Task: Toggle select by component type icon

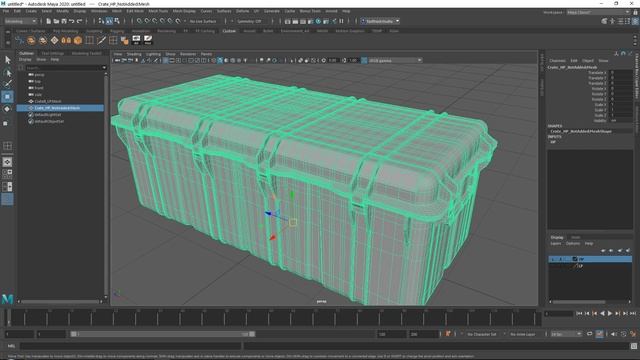Action: tap(117, 21)
